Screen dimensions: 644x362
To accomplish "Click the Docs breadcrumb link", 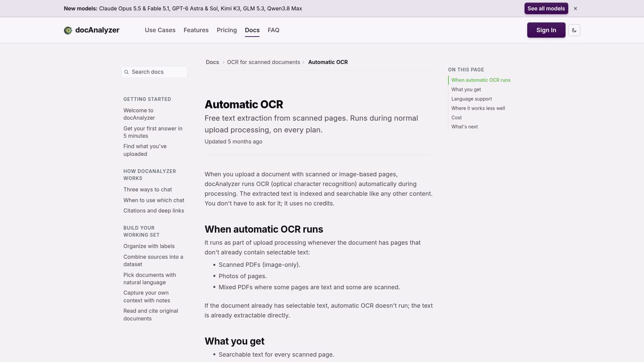I will (212, 62).
